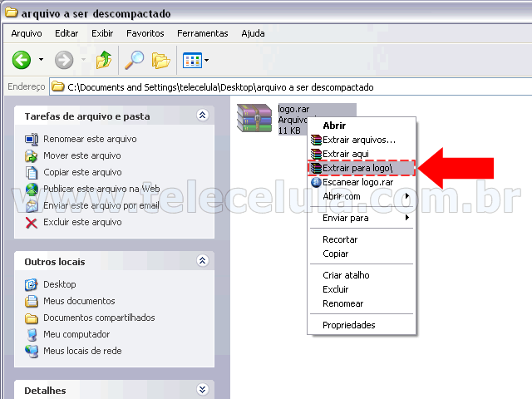Toggle the Folders pane icon

coord(160,61)
